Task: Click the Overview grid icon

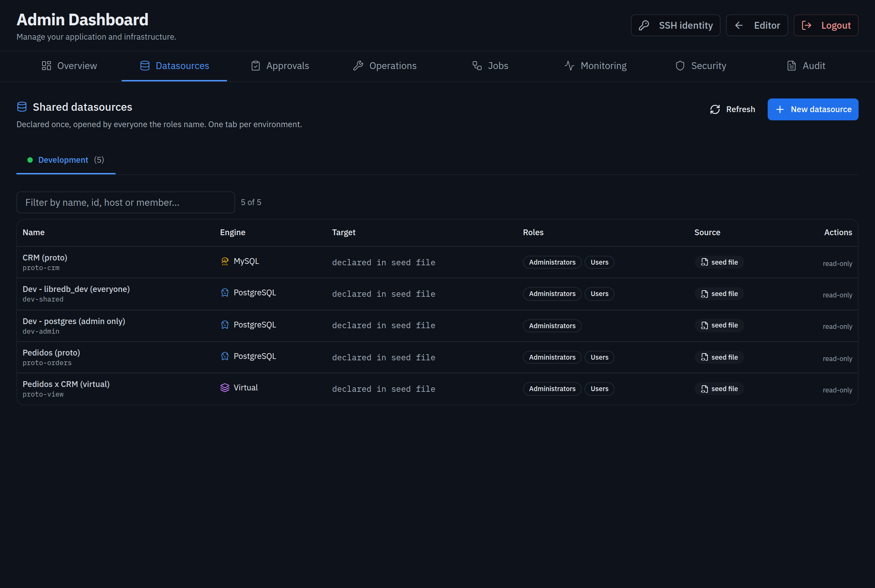Action: pyautogui.click(x=46, y=66)
